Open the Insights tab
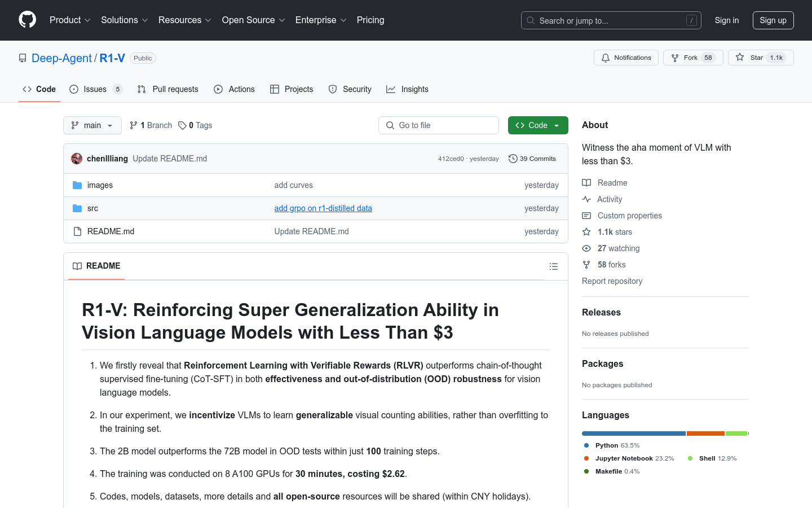Image resolution: width=812 pixels, height=508 pixels. click(407, 89)
